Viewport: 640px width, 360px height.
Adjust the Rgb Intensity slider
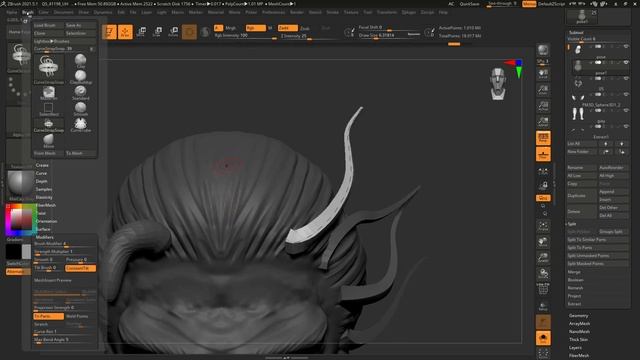pyautogui.click(x=246, y=36)
